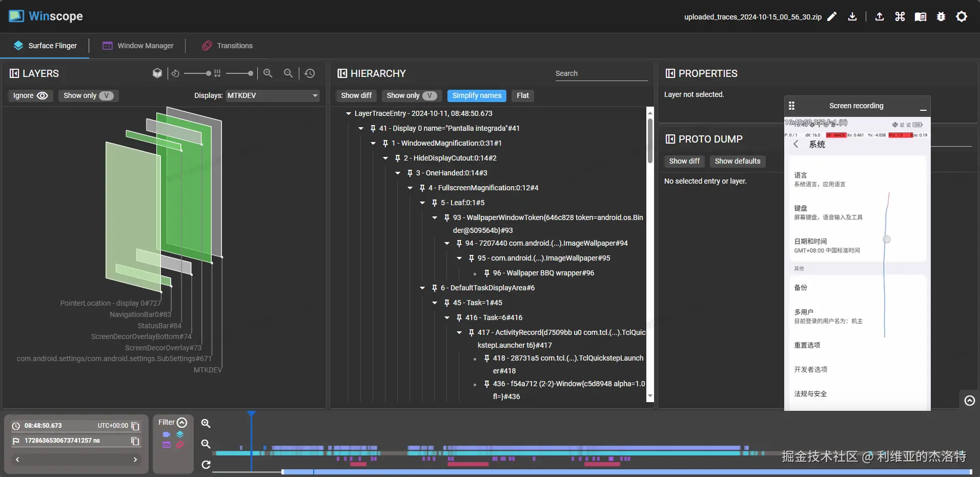The height and width of the screenshot is (477, 980).
Task: Toggle the 3D cube wireframe view icon
Action: 157,73
